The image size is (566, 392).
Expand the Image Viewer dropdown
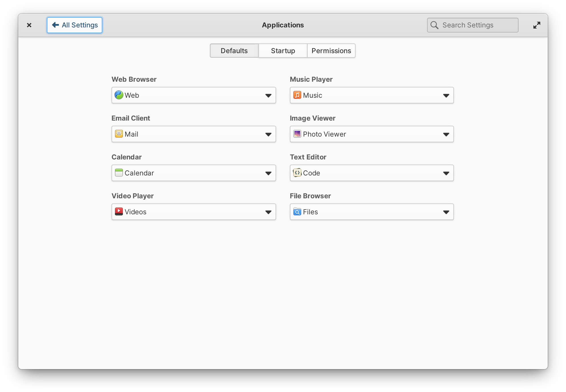point(446,134)
